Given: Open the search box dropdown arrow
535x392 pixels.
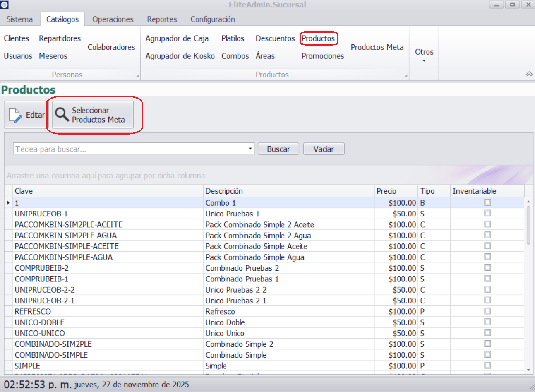Looking at the screenshot, I should [x=250, y=149].
